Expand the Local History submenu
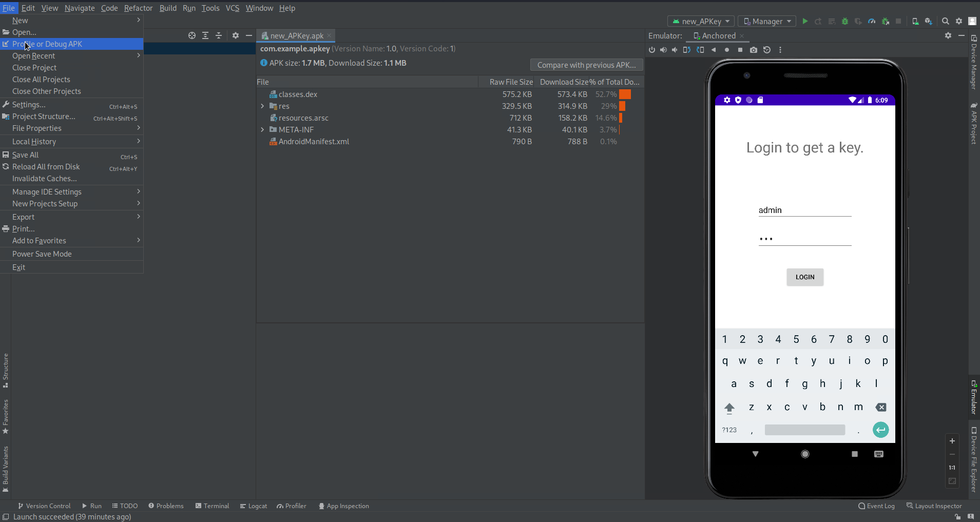The image size is (980, 522). 72,142
